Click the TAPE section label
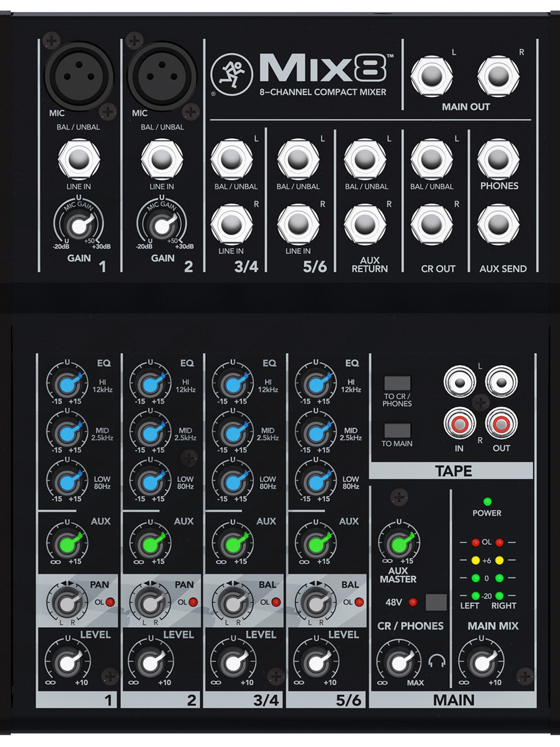The image size is (560, 747). [453, 471]
